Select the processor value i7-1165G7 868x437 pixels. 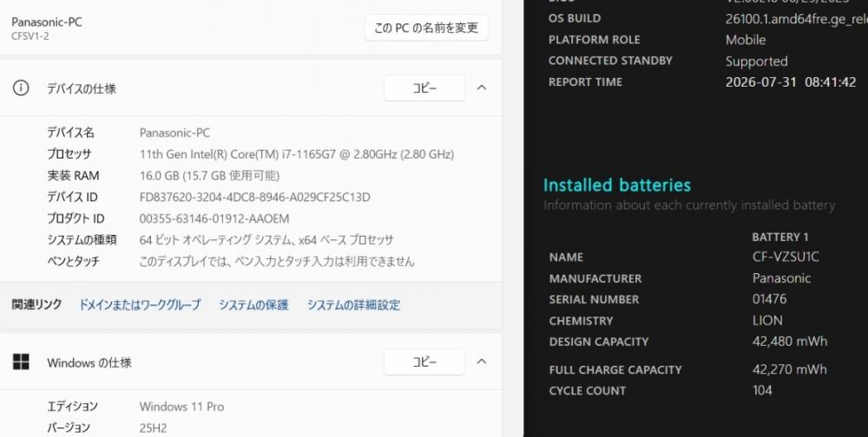pos(297,154)
